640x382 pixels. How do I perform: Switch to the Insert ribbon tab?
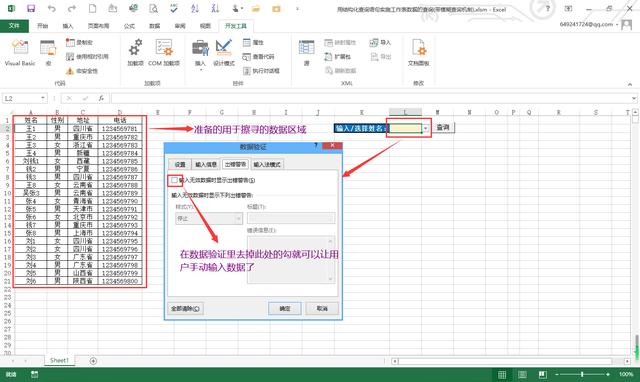(68, 26)
